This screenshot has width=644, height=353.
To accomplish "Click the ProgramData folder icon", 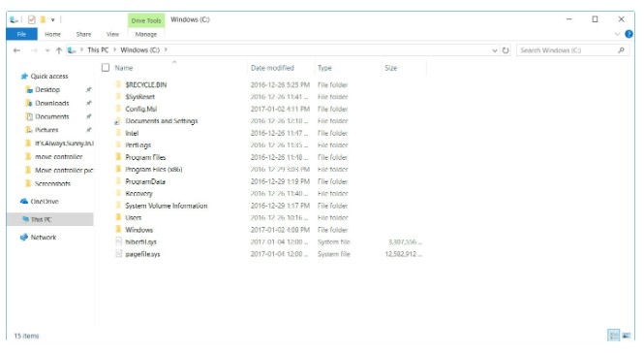I will pos(118,181).
